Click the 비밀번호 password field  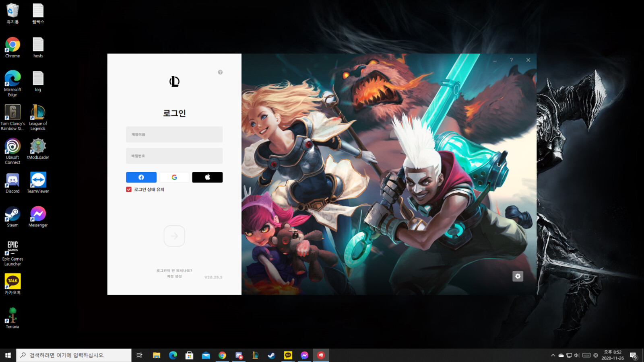click(x=174, y=156)
